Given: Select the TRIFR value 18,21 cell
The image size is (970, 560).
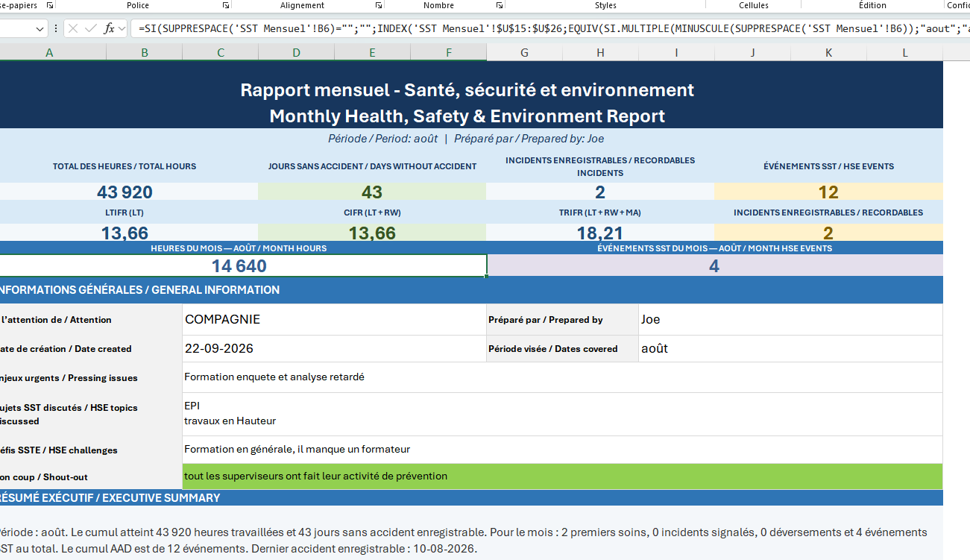Looking at the screenshot, I should coord(600,233).
